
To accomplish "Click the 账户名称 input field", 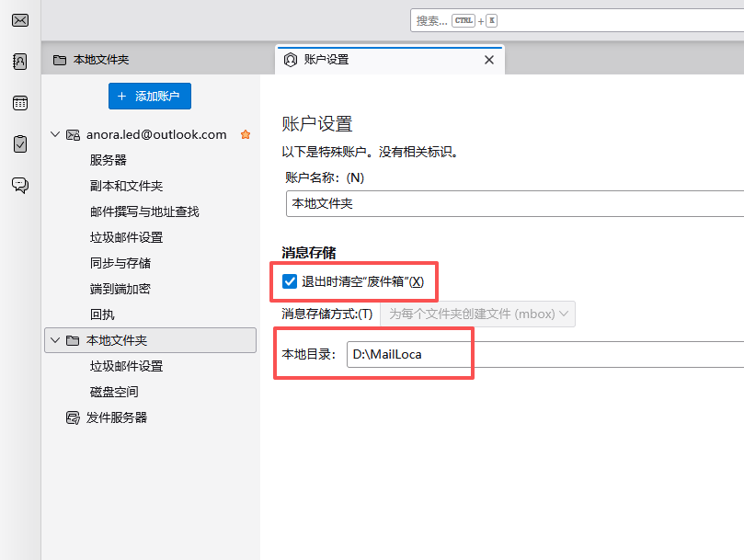I will 515,203.
